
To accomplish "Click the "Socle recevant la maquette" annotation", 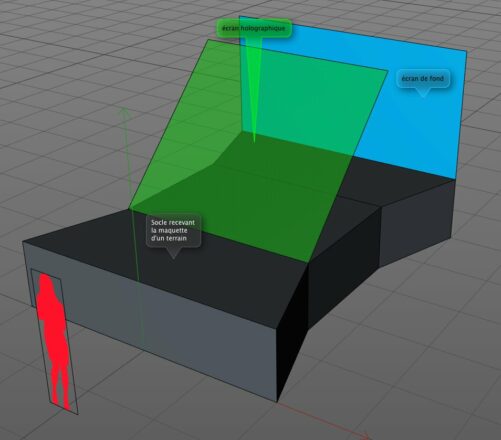I will (173, 231).
